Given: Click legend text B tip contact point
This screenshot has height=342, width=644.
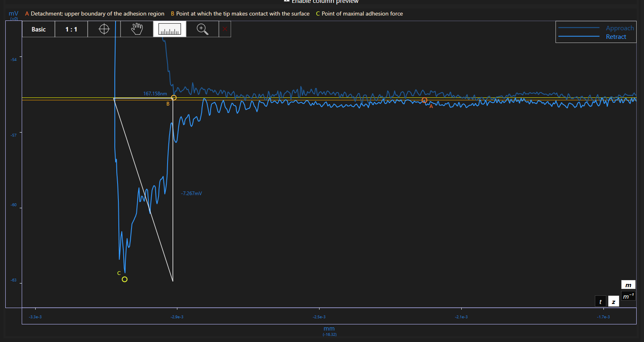Looking at the screenshot, I should click(240, 13).
